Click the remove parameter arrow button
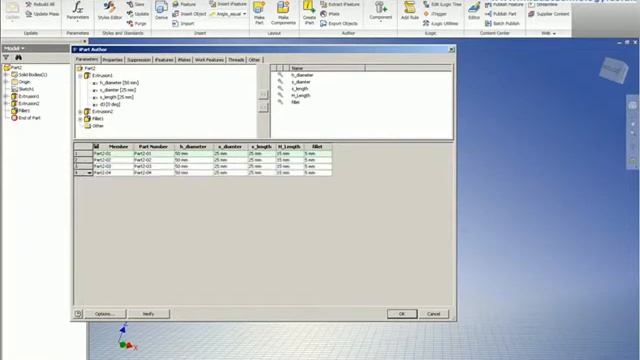The width and height of the screenshot is (640, 360). coord(263,107)
